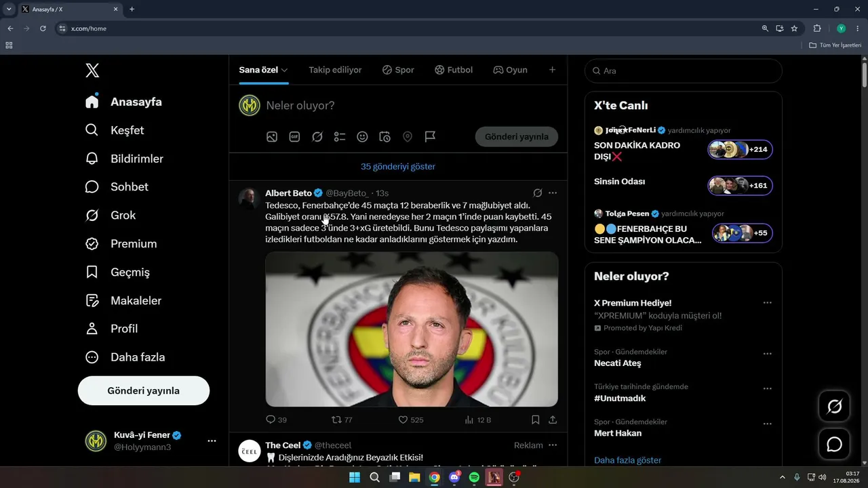The width and height of the screenshot is (868, 488).
Task: Open more options on The Ceel ad
Action: point(553,445)
